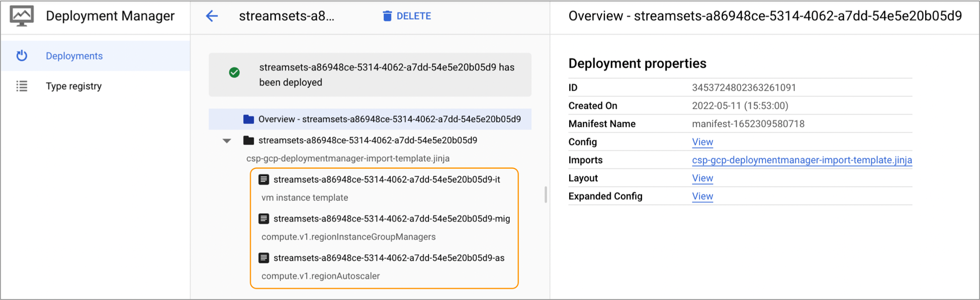
Task: Click the Manifest Name label
Action: [602, 124]
